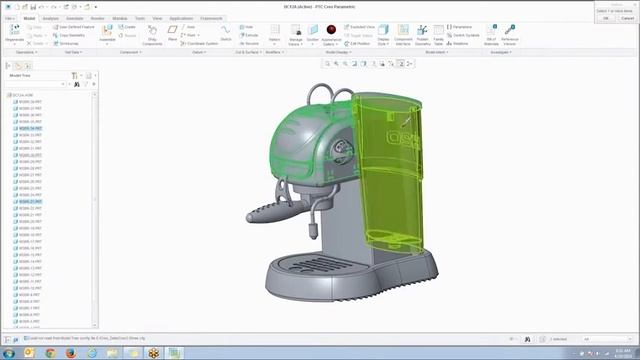Click Cancel in the selection prompt
Screen dimensions: 640x360
(627, 18)
